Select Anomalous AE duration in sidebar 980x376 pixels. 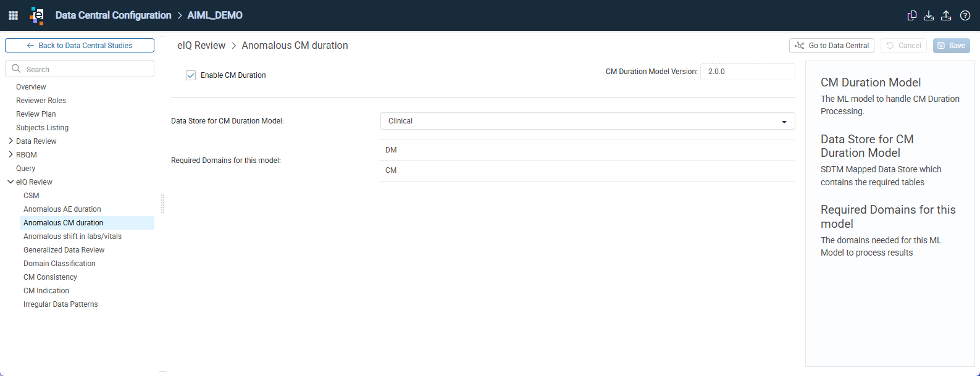pyautogui.click(x=62, y=209)
